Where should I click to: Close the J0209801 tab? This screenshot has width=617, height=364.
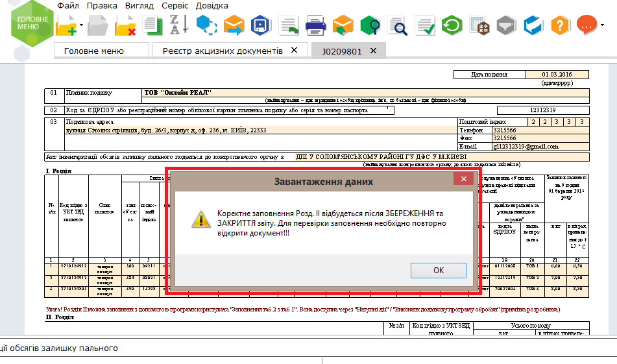[x=373, y=51]
